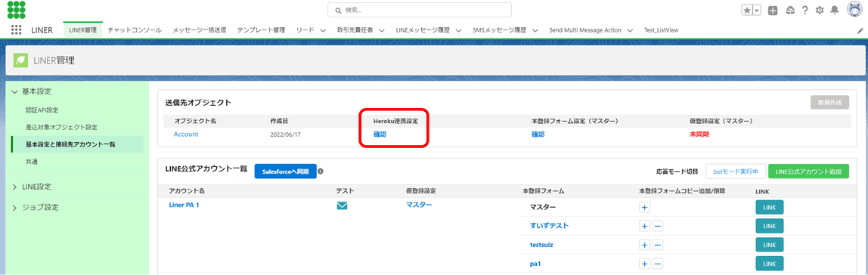Click the LINER管理 leaf header icon
Screen dimensions: 868x275
coord(21,60)
